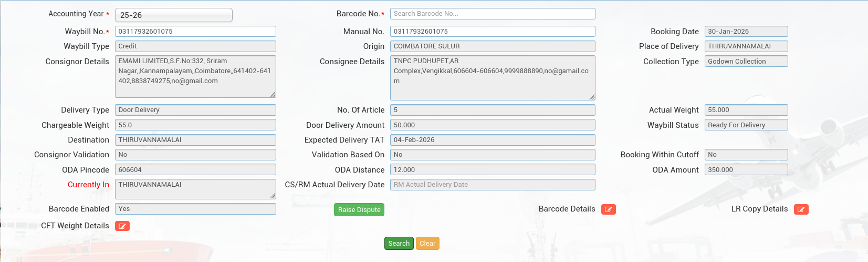Open the Accounting Year dropdown
This screenshot has width=868, height=262.
tap(173, 15)
